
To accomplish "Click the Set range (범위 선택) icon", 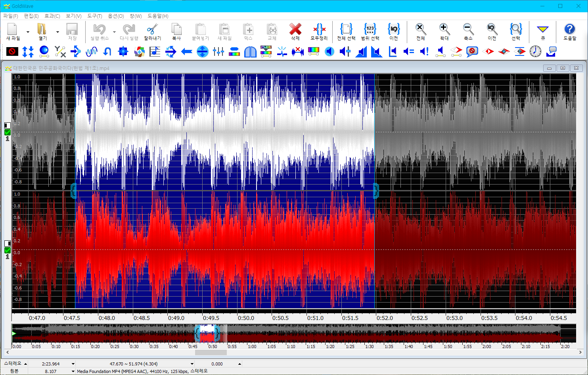I will (370, 29).
